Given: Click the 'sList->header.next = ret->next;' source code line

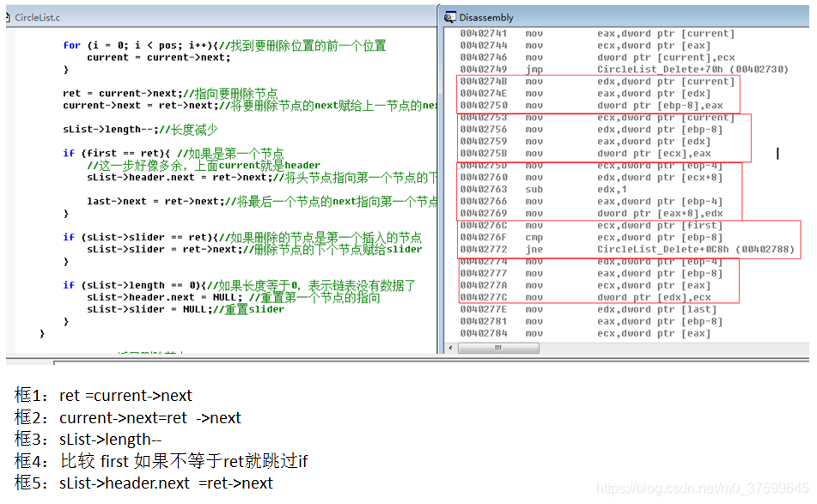Looking at the screenshot, I should coord(261,177).
